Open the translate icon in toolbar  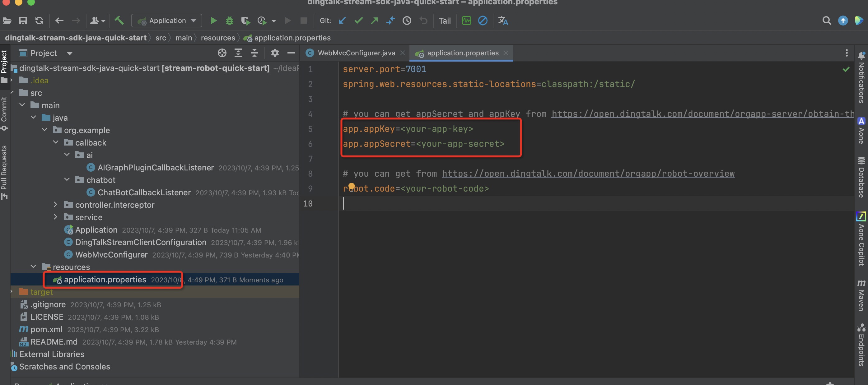click(503, 21)
